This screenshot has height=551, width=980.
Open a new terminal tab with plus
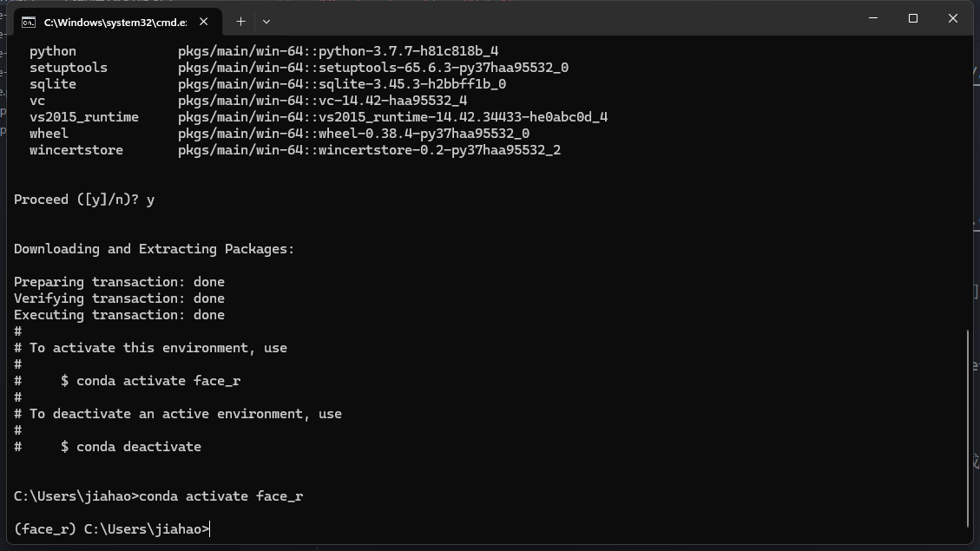tap(240, 21)
